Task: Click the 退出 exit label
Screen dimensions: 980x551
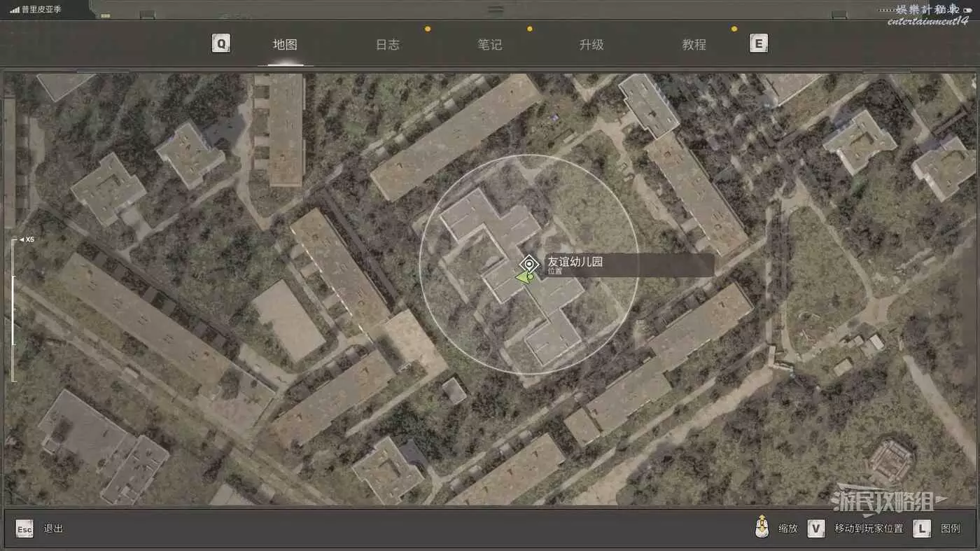Action: click(x=53, y=529)
